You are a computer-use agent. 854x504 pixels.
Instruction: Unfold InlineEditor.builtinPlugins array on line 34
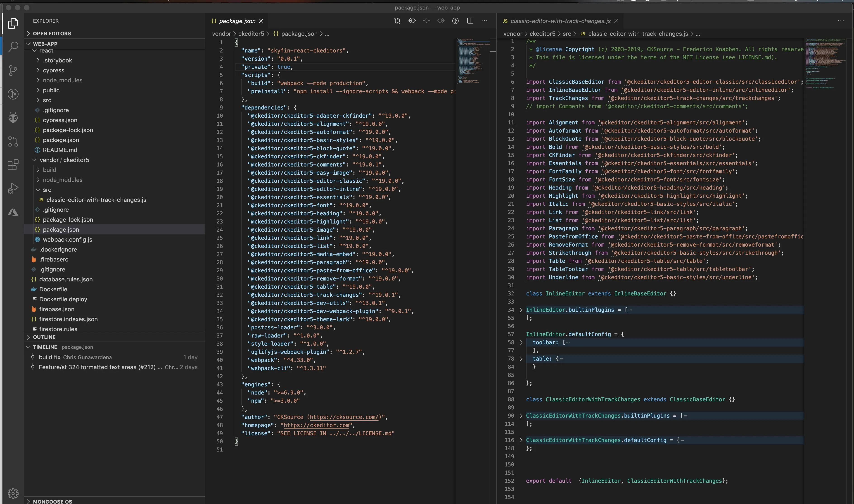click(521, 310)
